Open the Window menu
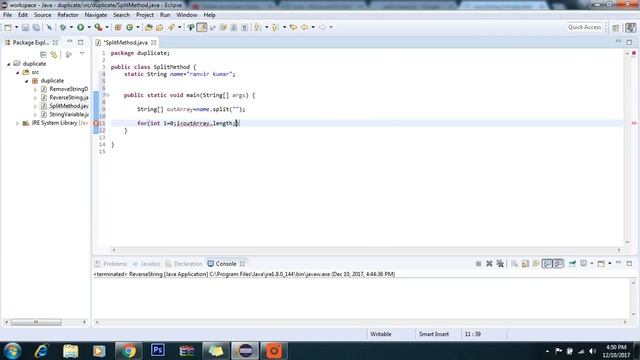 point(187,15)
